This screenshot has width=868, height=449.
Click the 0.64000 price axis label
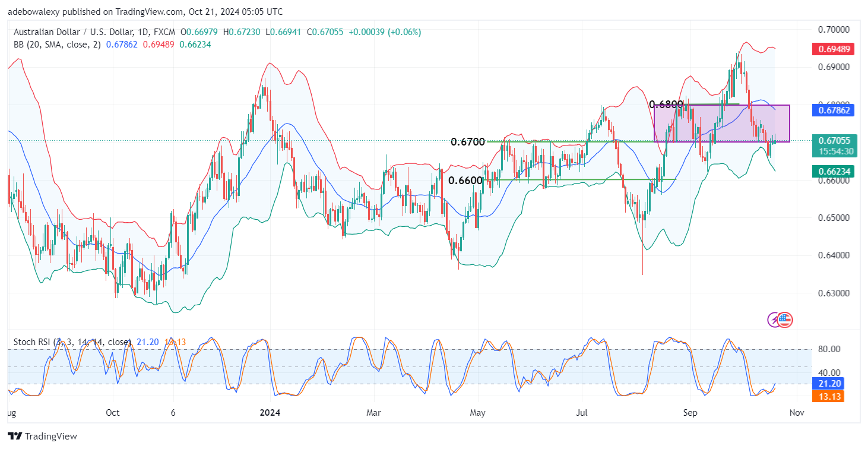point(834,255)
